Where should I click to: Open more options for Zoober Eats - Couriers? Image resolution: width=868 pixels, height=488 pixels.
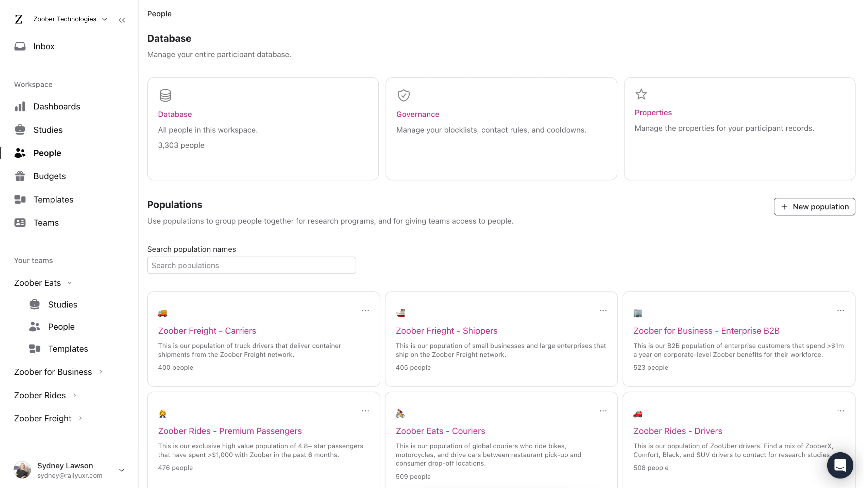coord(603,411)
